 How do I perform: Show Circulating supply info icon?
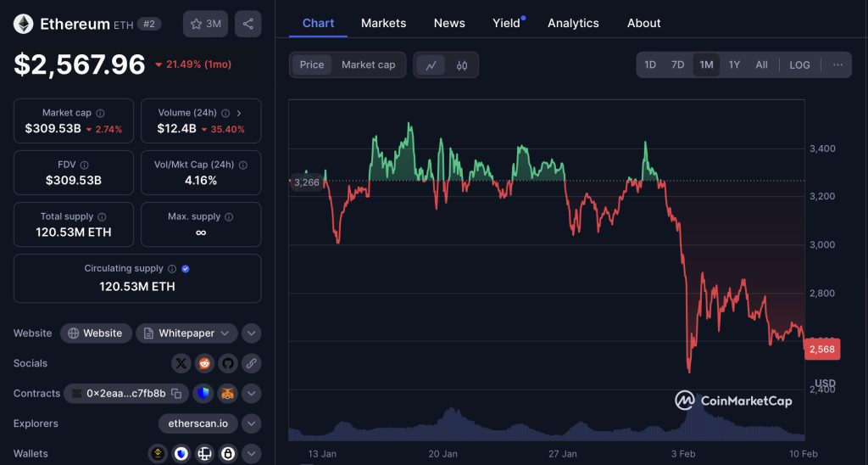[x=172, y=269]
